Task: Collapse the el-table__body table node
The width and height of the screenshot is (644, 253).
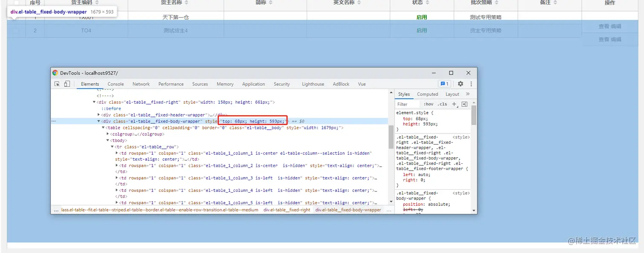Action: coord(103,128)
